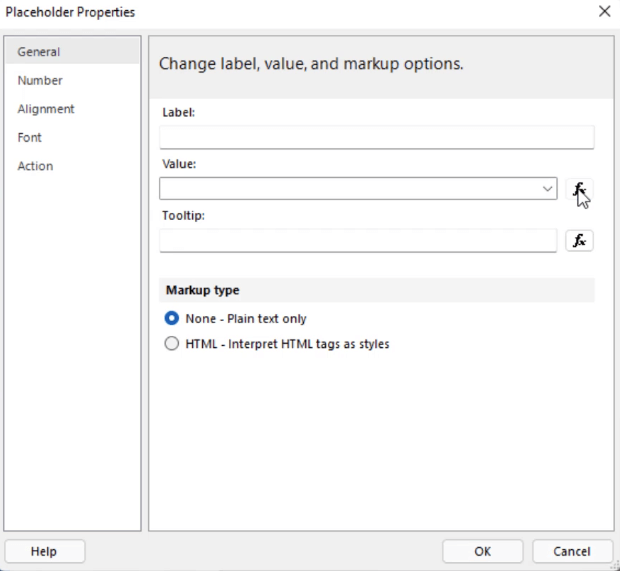Cancel the Placeholder Properties dialog
Image resolution: width=620 pixels, height=571 pixels.
(x=572, y=551)
